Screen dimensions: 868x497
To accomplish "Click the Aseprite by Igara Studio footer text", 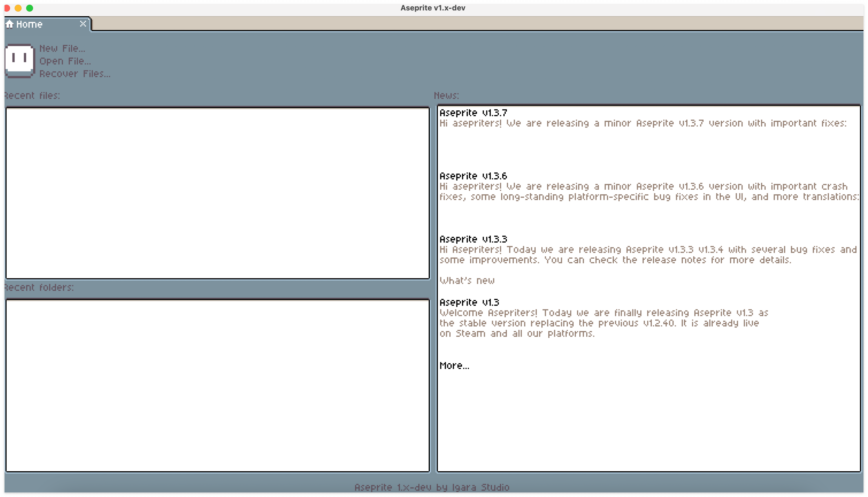I will [x=432, y=487].
